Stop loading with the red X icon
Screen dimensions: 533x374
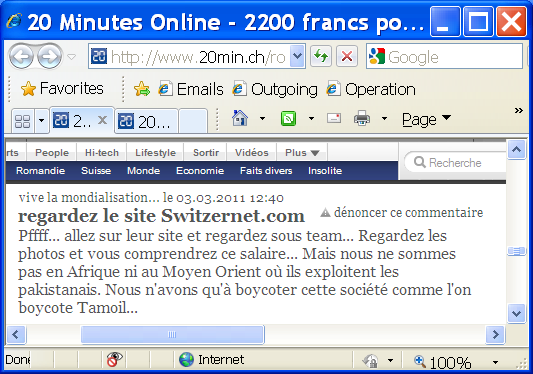click(x=347, y=56)
